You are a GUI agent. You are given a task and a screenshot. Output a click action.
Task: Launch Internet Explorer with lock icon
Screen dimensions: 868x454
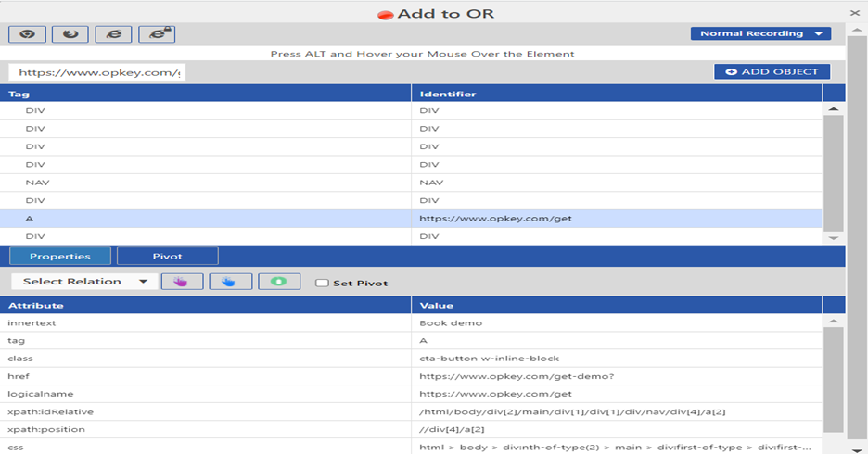tap(158, 34)
